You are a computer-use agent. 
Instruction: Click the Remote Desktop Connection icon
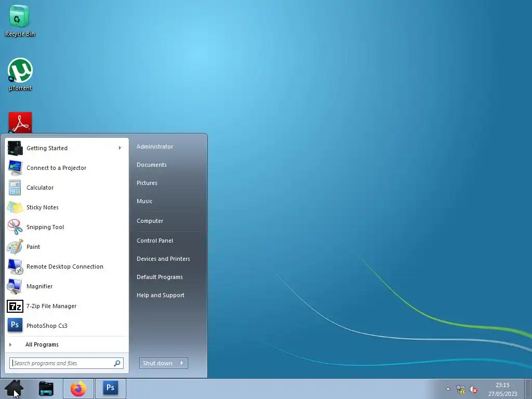click(x=15, y=267)
